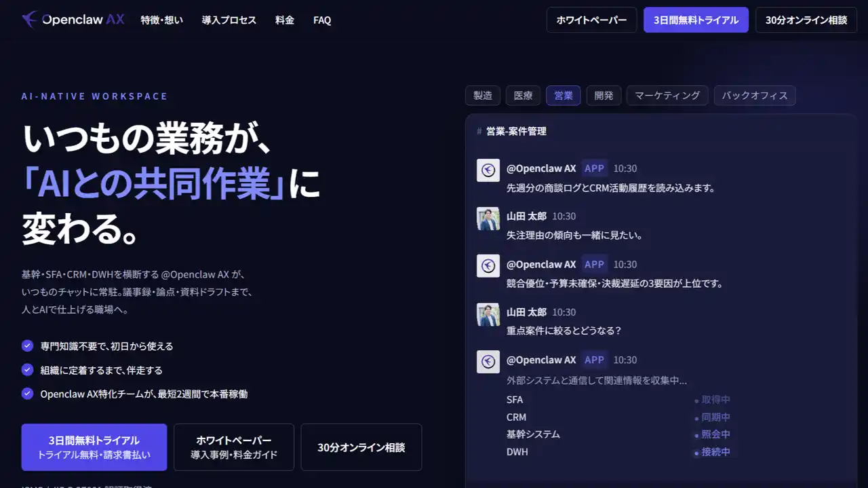The height and width of the screenshot is (488, 868).
Task: Open the FAQ navigation link
Action: point(322,20)
